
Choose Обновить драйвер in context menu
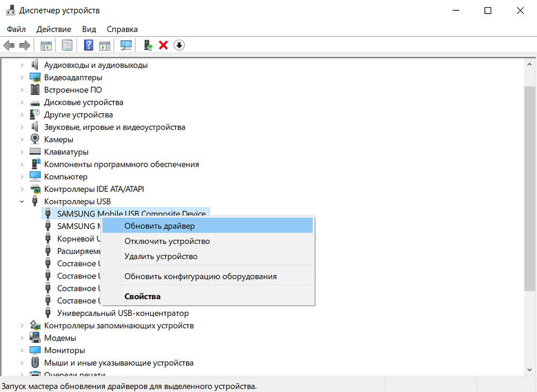159,226
